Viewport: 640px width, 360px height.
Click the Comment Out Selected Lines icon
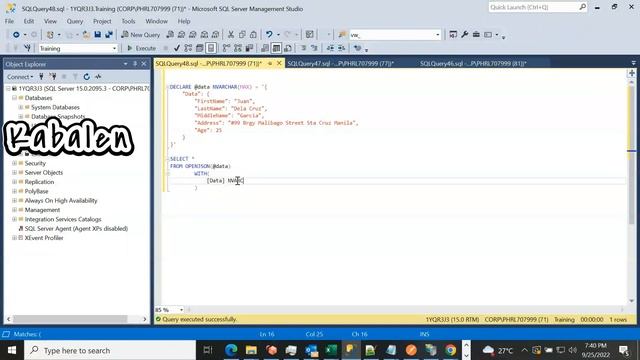[x=303, y=48]
